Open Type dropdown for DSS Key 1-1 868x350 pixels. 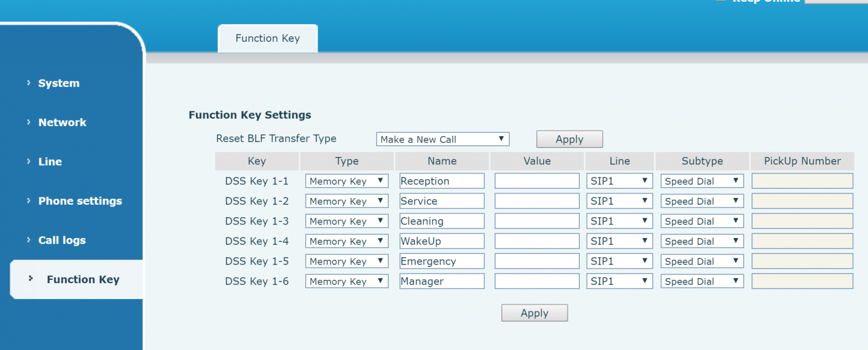click(x=346, y=181)
